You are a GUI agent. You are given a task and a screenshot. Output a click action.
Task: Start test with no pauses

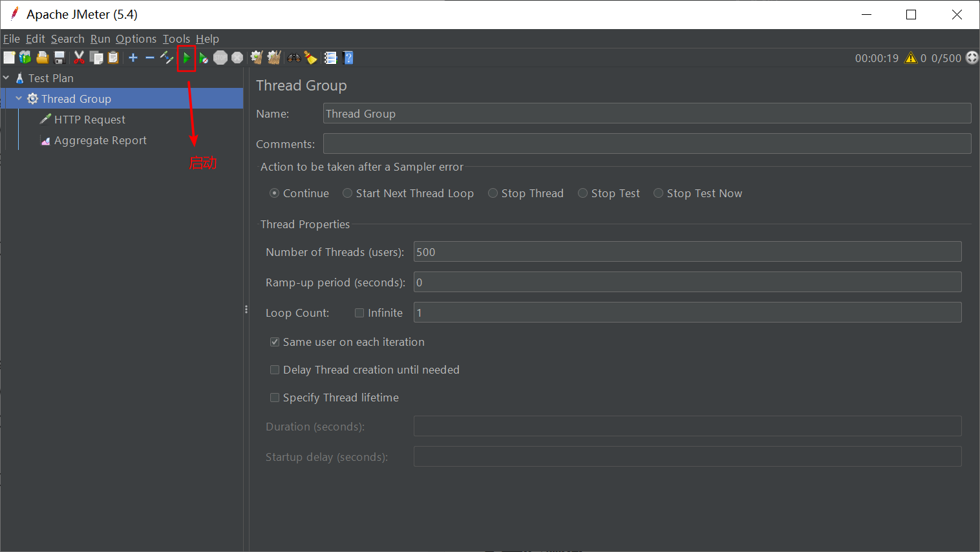[204, 58]
